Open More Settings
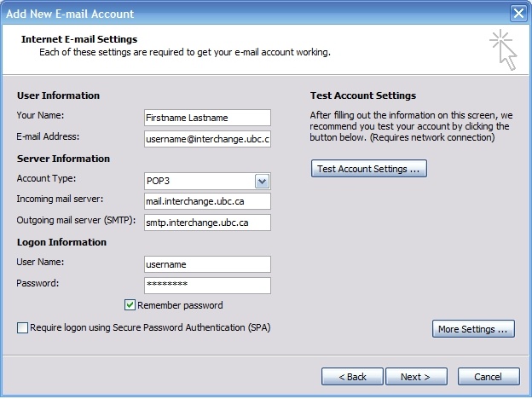This screenshot has height=399, width=532. (473, 329)
